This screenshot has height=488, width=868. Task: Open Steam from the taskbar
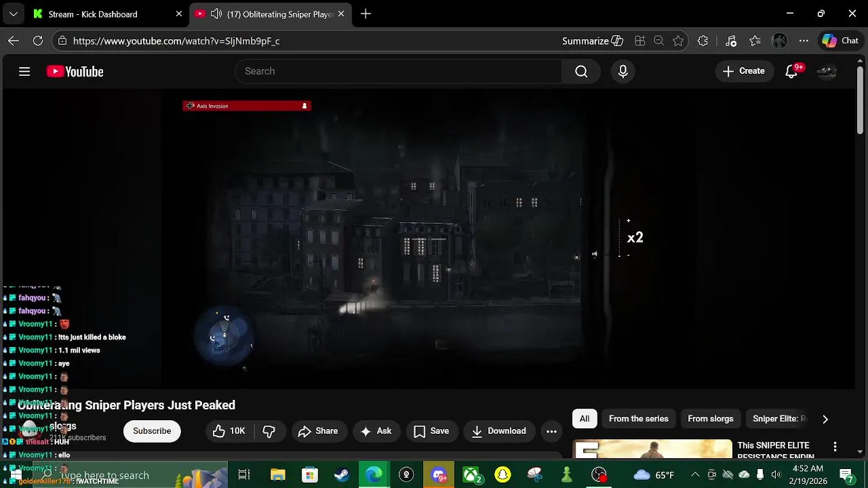click(342, 475)
